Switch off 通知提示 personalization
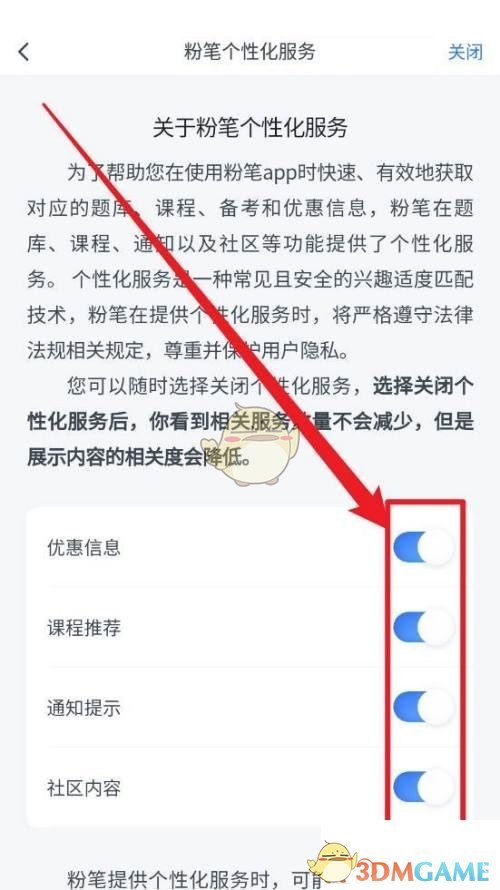The image size is (500, 890). click(x=423, y=708)
